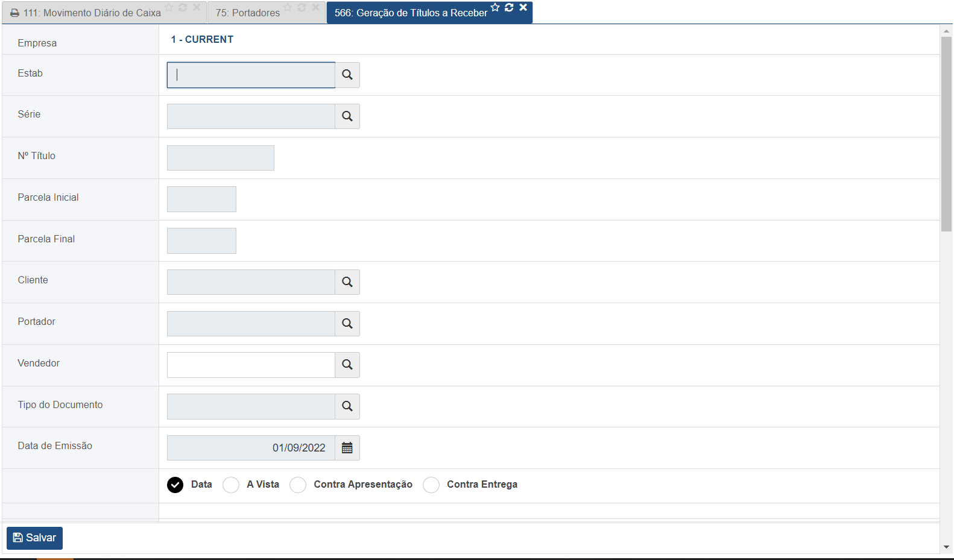Click the Vendedor input field
Image resolution: width=954 pixels, height=560 pixels.
(x=251, y=365)
